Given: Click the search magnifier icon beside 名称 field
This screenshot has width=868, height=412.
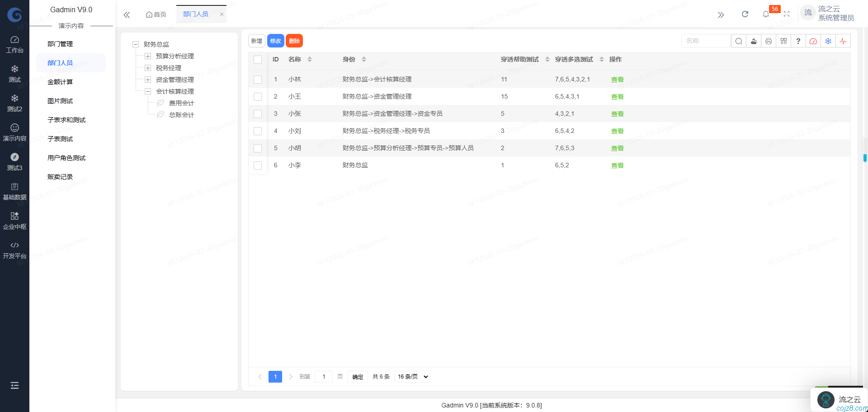Looking at the screenshot, I should [x=738, y=41].
